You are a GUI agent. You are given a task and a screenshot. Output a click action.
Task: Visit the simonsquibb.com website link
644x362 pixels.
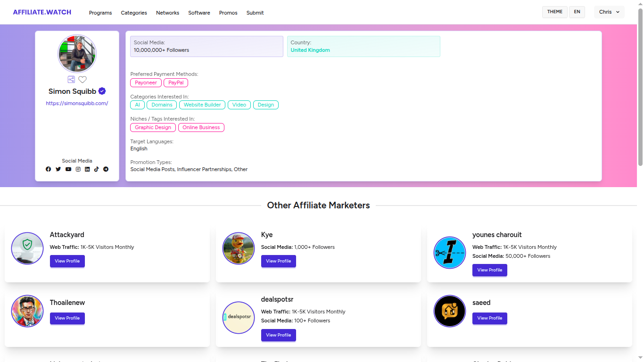point(77,103)
